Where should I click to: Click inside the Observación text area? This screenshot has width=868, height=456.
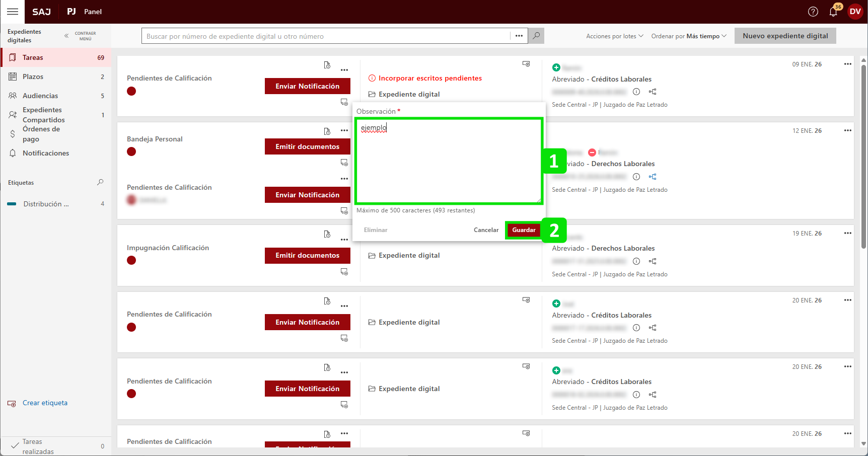pyautogui.click(x=448, y=161)
